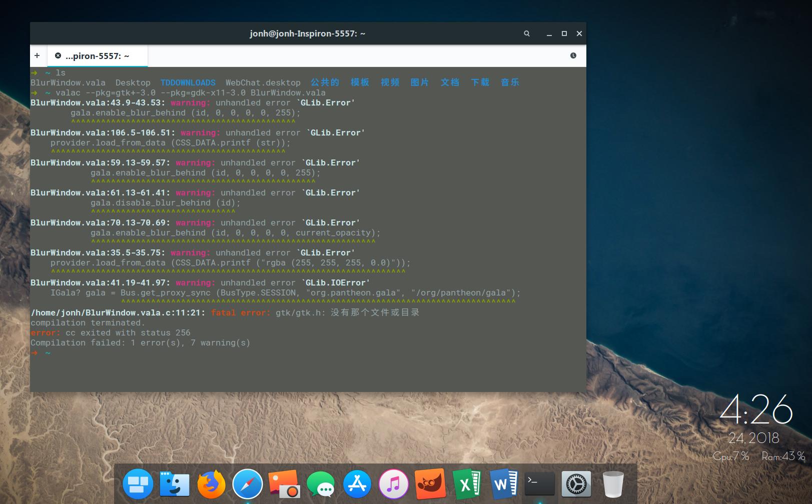Add a new terminal tab
The image size is (812, 504).
37,55
